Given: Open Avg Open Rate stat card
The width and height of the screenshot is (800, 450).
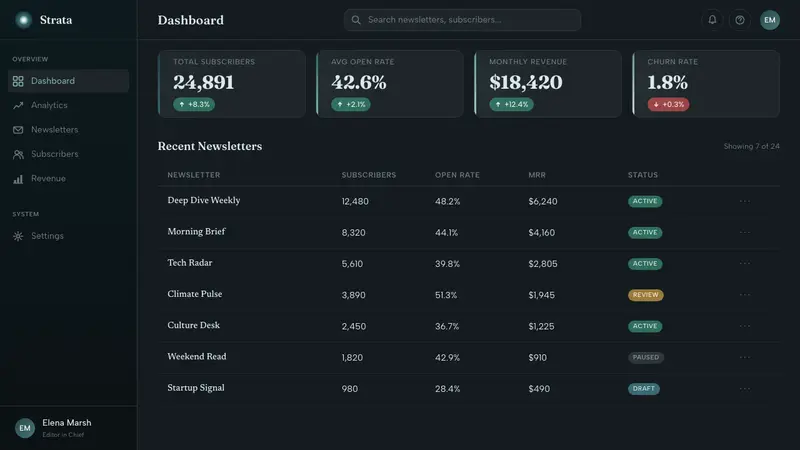Looking at the screenshot, I should coord(390,84).
